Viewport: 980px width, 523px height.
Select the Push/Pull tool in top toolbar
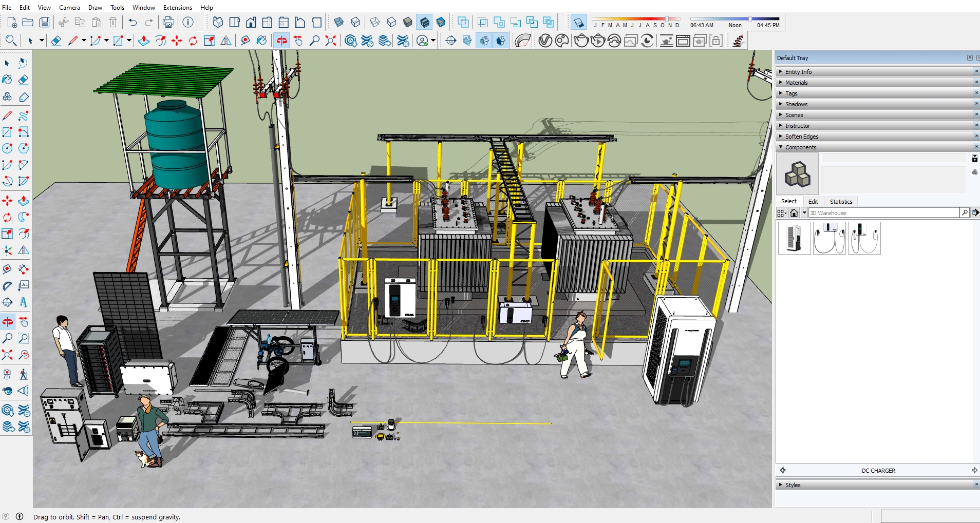click(144, 41)
